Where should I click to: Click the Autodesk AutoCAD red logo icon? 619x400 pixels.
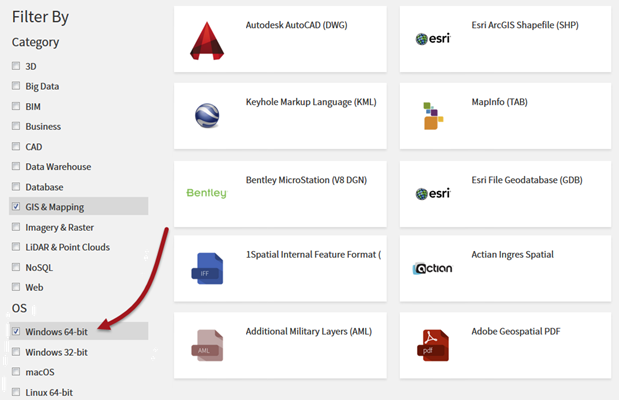point(207,41)
